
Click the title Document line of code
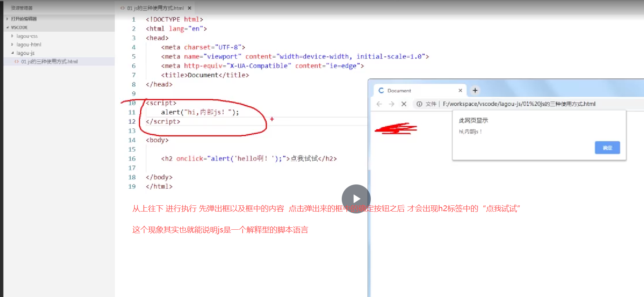click(205, 75)
